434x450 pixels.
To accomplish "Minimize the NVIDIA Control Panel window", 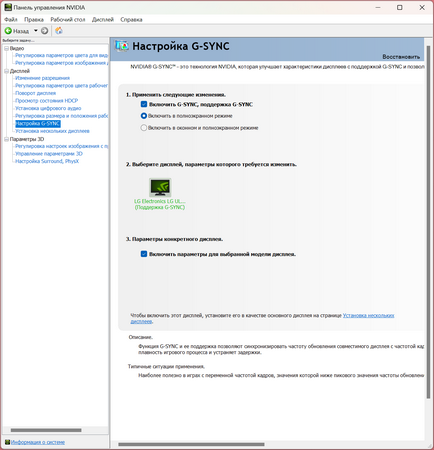I will 378,7.
